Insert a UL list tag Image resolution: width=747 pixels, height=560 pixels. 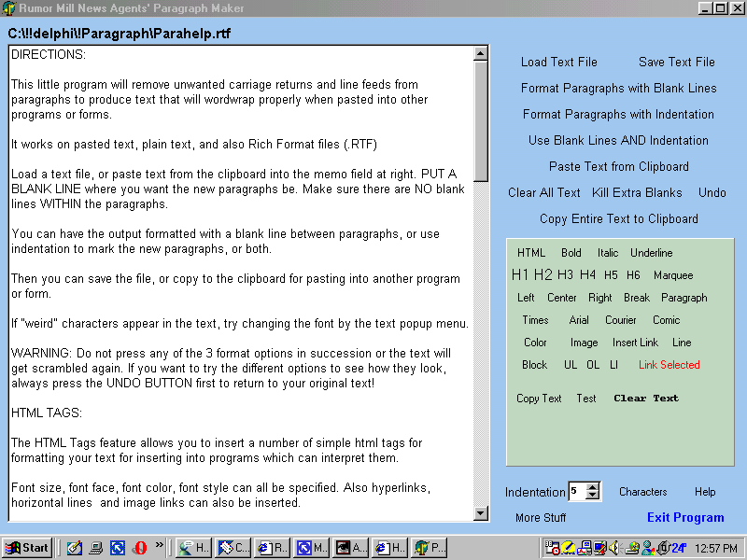click(571, 365)
